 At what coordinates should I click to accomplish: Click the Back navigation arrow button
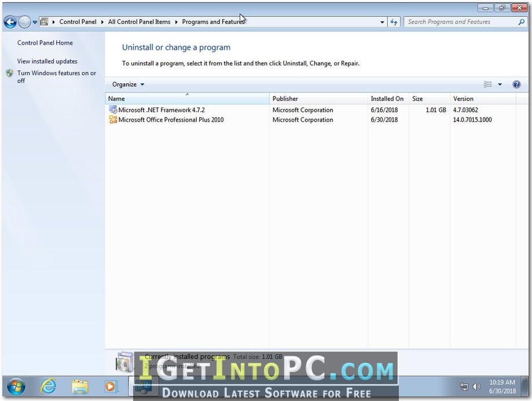[10, 22]
